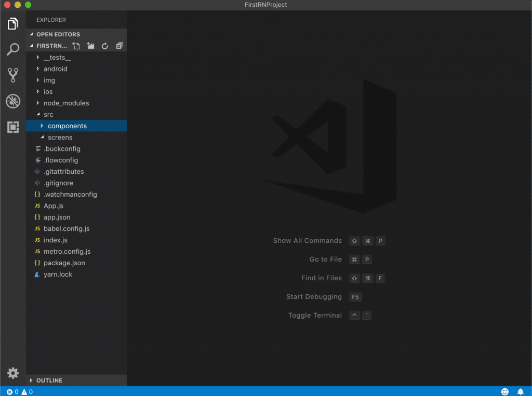
Task: Collapse the src folder
Action: coord(48,115)
